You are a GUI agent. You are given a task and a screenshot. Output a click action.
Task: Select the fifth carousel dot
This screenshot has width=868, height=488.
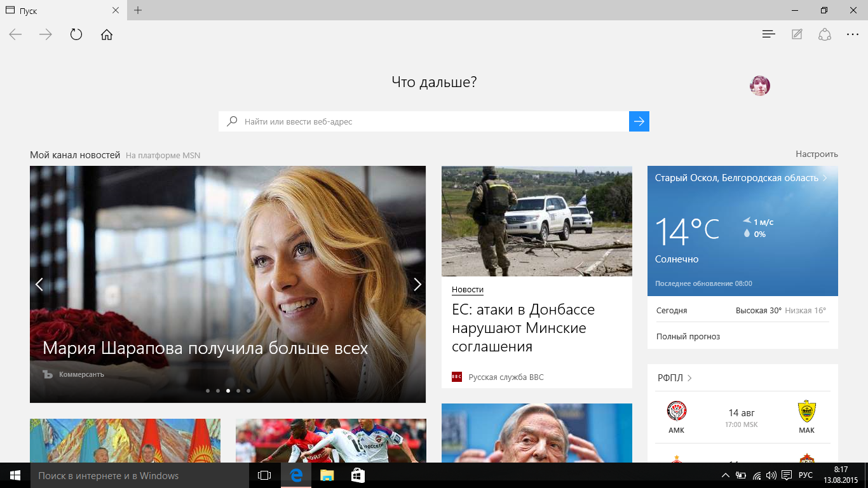coord(248,391)
